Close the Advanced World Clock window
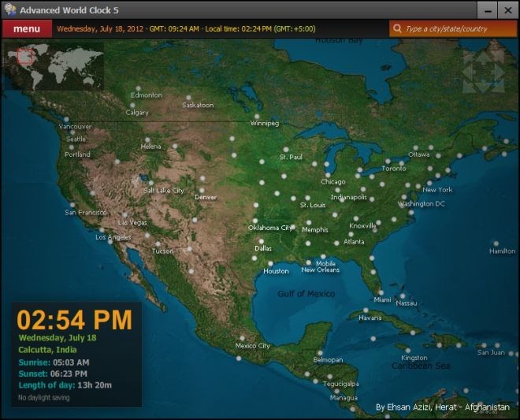 click(x=507, y=10)
